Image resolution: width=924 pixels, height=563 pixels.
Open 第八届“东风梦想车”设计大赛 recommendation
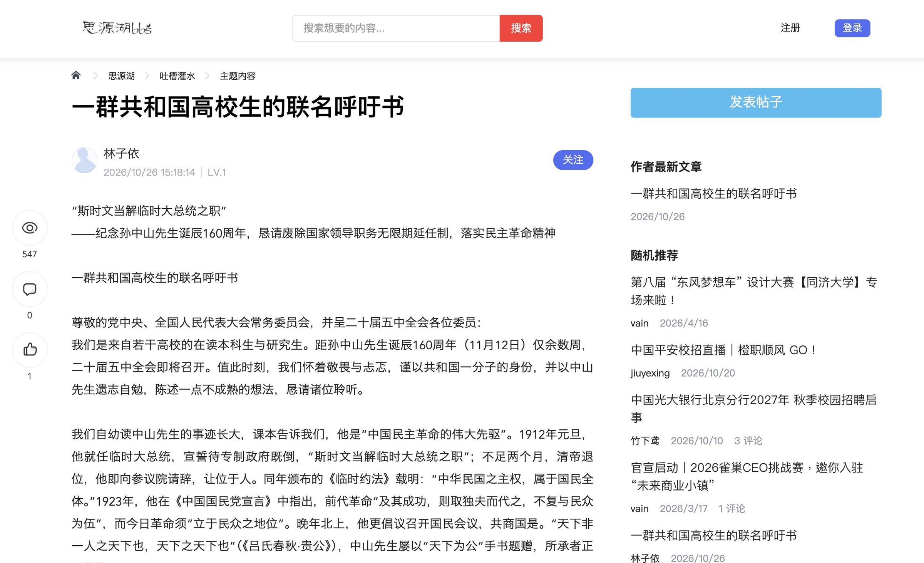[x=754, y=291]
